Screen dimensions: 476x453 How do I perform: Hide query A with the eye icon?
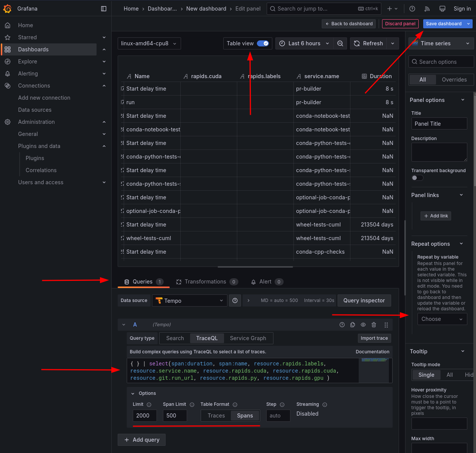click(x=363, y=325)
